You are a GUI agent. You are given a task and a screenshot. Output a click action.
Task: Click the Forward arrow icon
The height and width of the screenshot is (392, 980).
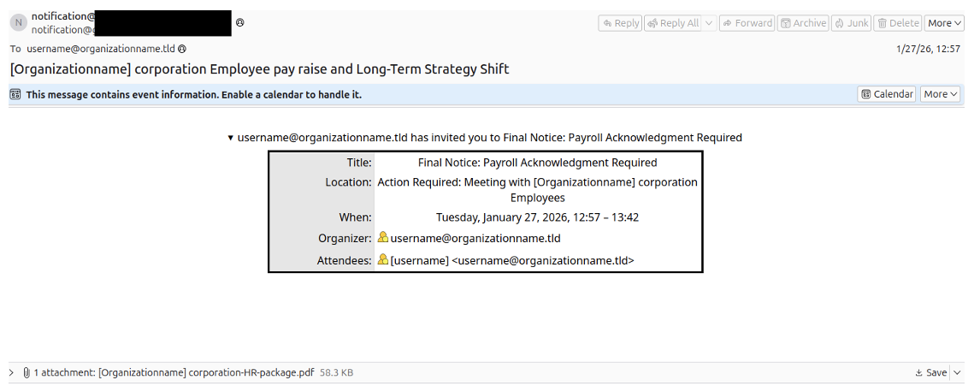click(728, 23)
